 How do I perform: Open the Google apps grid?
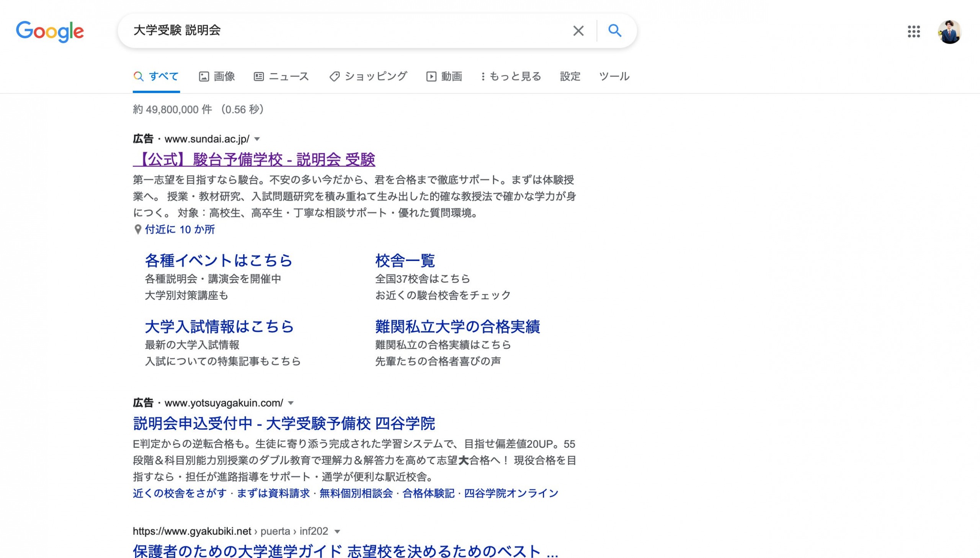(914, 31)
